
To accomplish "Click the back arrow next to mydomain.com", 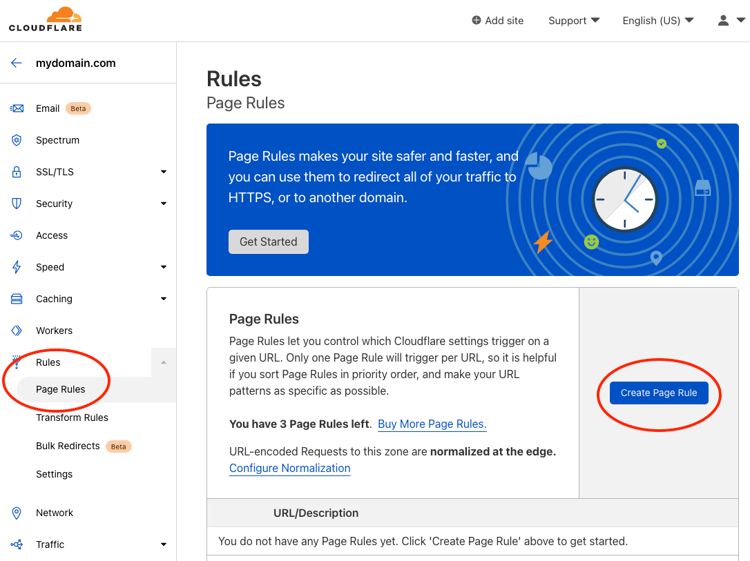I will [x=16, y=63].
